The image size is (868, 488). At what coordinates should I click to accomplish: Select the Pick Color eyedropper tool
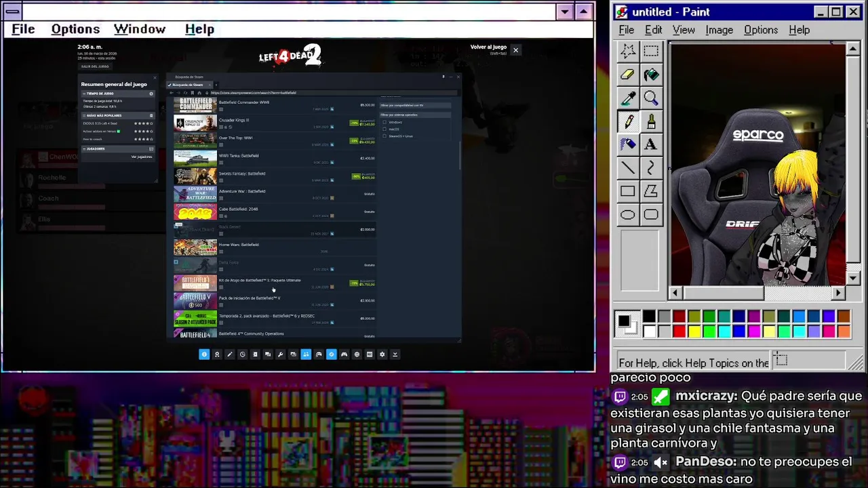point(628,98)
